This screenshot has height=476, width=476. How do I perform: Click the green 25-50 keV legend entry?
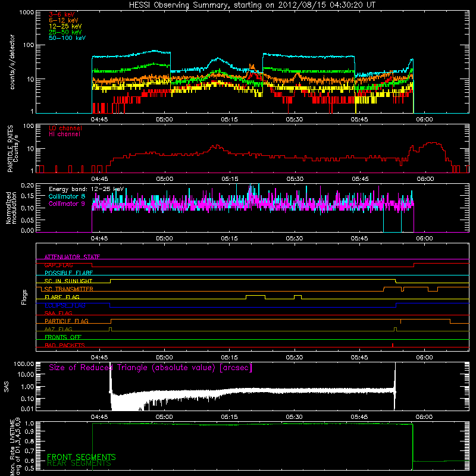[x=65, y=32]
